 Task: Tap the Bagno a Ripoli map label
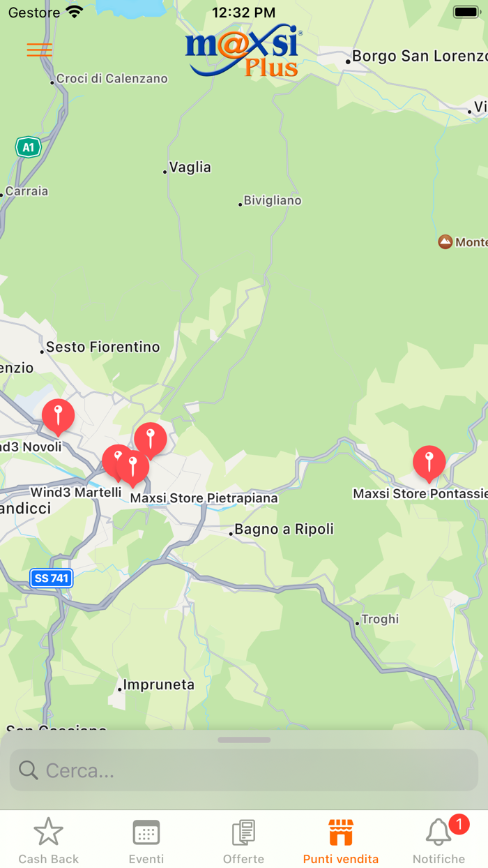[284, 529]
